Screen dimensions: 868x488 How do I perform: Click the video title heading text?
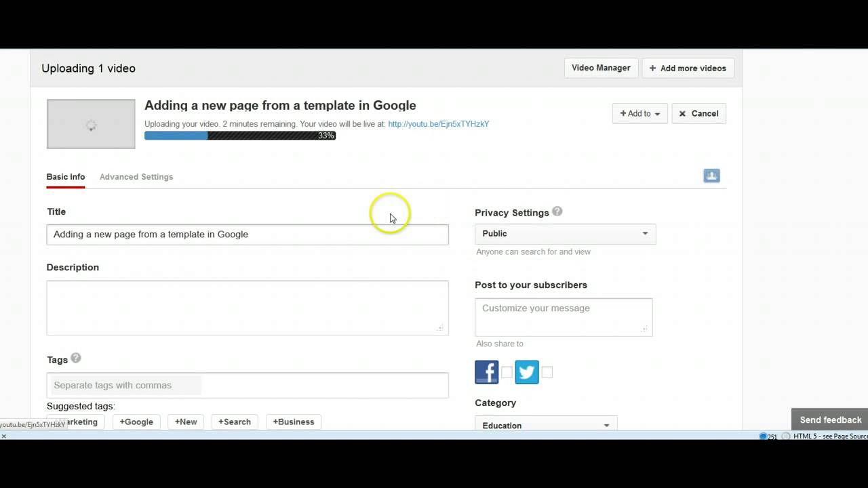(x=280, y=106)
